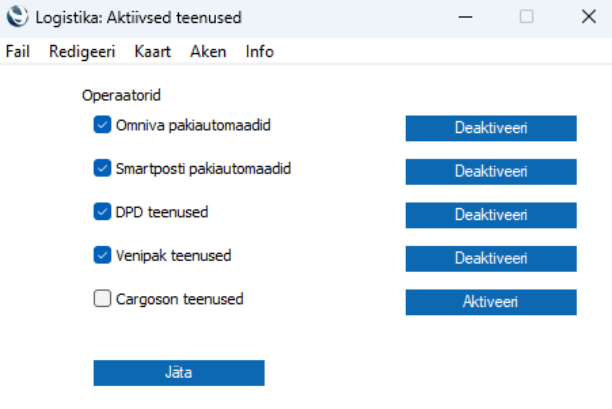Viewport: 612px width, 409px height.
Task: Click Deaktiveeri next to Venipak teenused
Action: [491, 258]
